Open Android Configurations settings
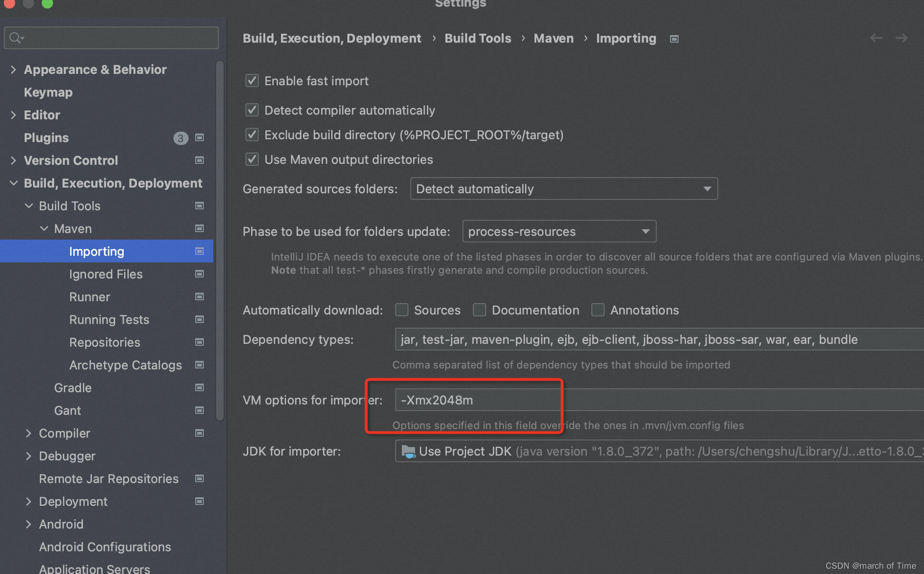This screenshot has width=924, height=574. pyautogui.click(x=105, y=547)
